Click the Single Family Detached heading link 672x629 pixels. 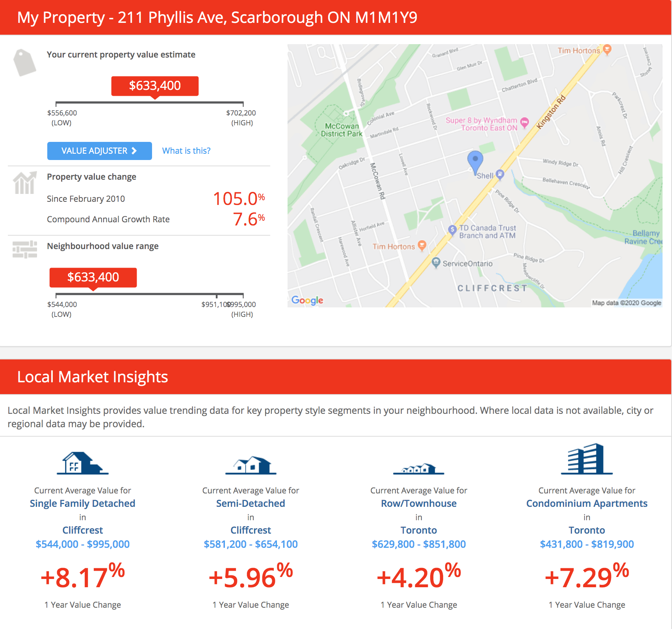(82, 503)
